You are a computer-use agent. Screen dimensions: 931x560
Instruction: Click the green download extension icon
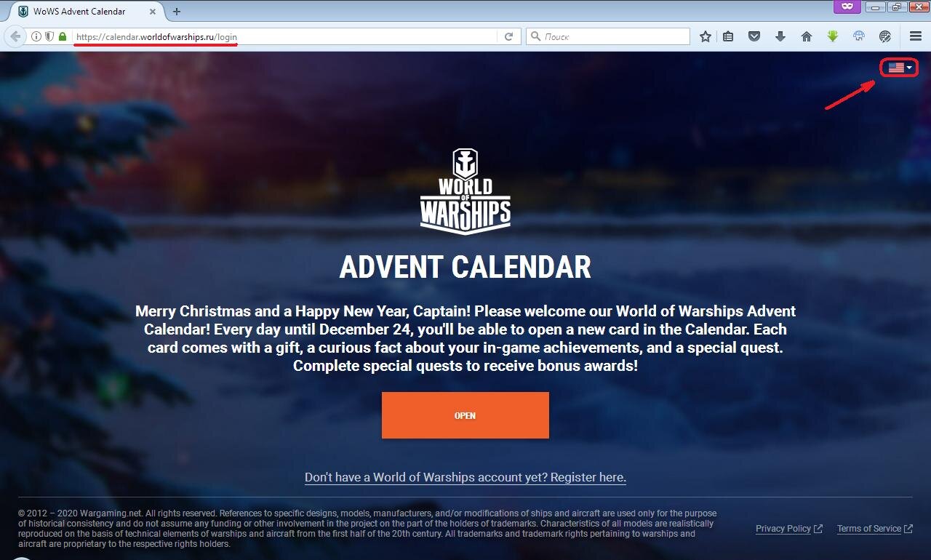(x=833, y=36)
